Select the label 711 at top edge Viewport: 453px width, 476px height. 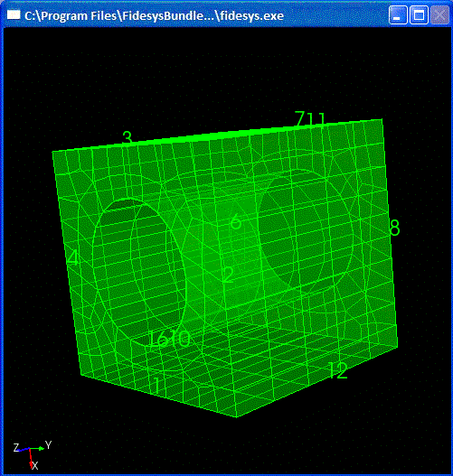(310, 118)
